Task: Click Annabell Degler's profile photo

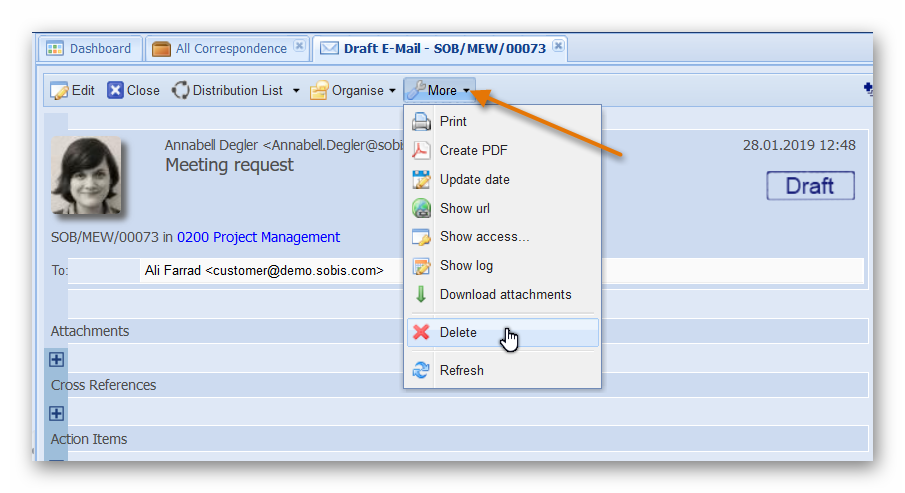Action: point(86,176)
